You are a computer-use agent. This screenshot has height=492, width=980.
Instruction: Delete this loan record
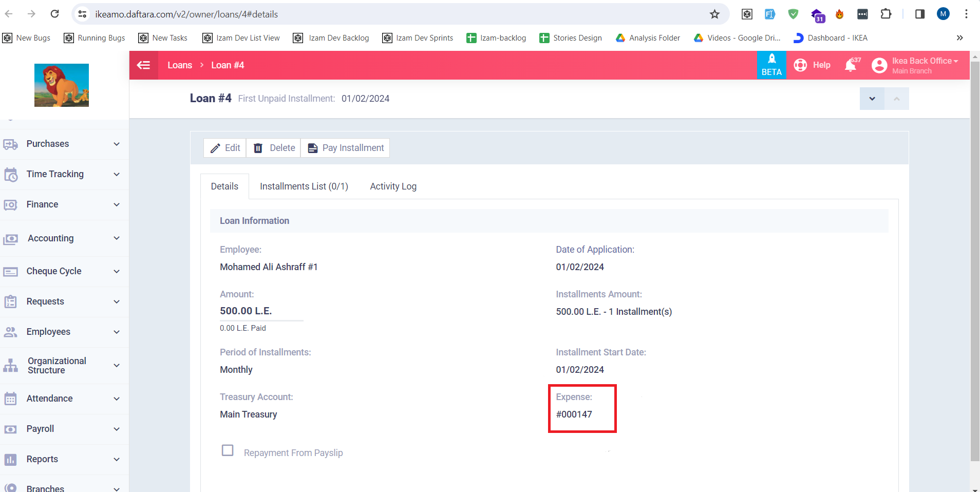point(274,148)
